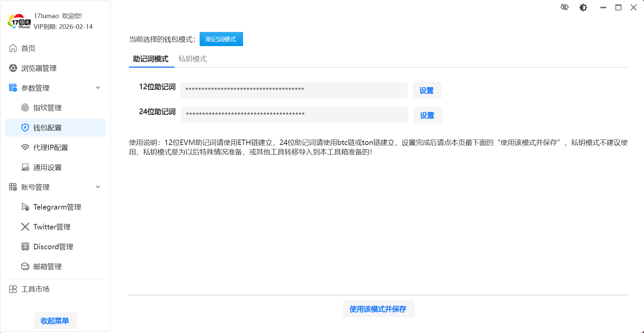644x333 pixels.
Task: Click 设置 for the 24位助记词
Action: (x=427, y=115)
